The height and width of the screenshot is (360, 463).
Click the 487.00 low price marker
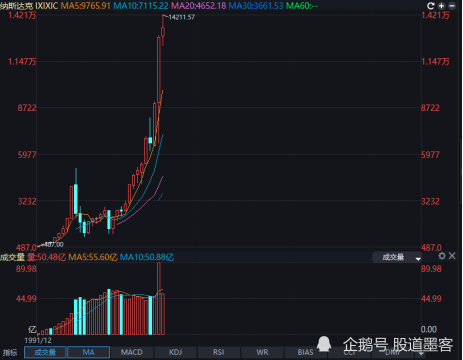coord(54,245)
